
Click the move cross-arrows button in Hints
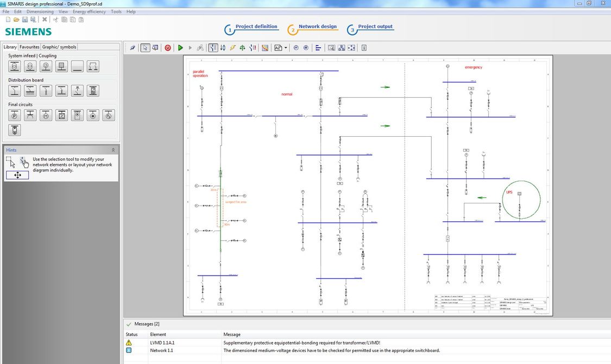tap(17, 175)
